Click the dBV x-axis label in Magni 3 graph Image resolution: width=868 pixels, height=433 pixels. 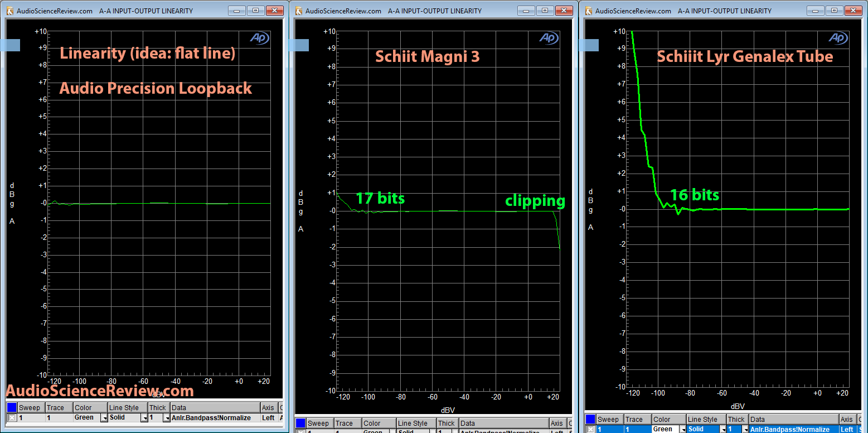[448, 410]
